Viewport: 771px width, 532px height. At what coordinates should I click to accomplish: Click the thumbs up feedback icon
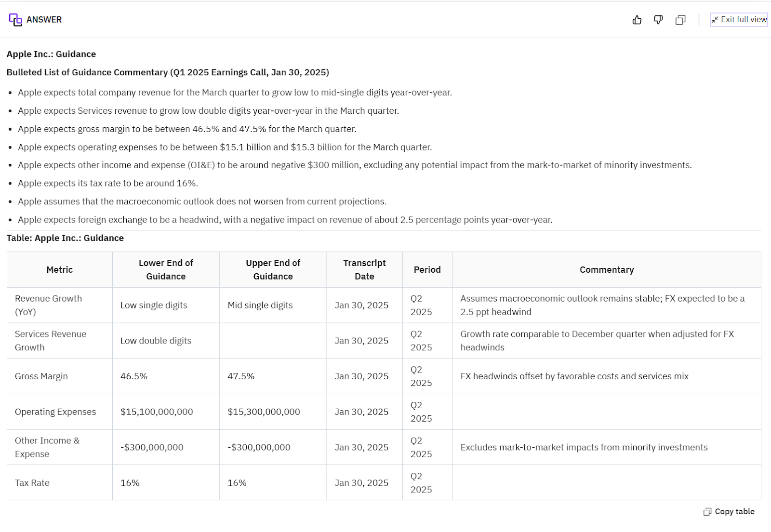pyautogui.click(x=637, y=20)
